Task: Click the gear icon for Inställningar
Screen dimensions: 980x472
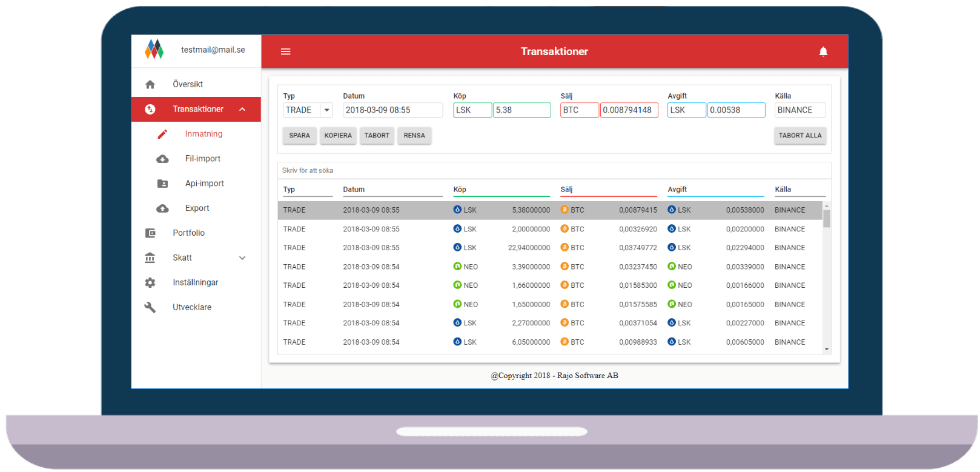Action: (150, 283)
